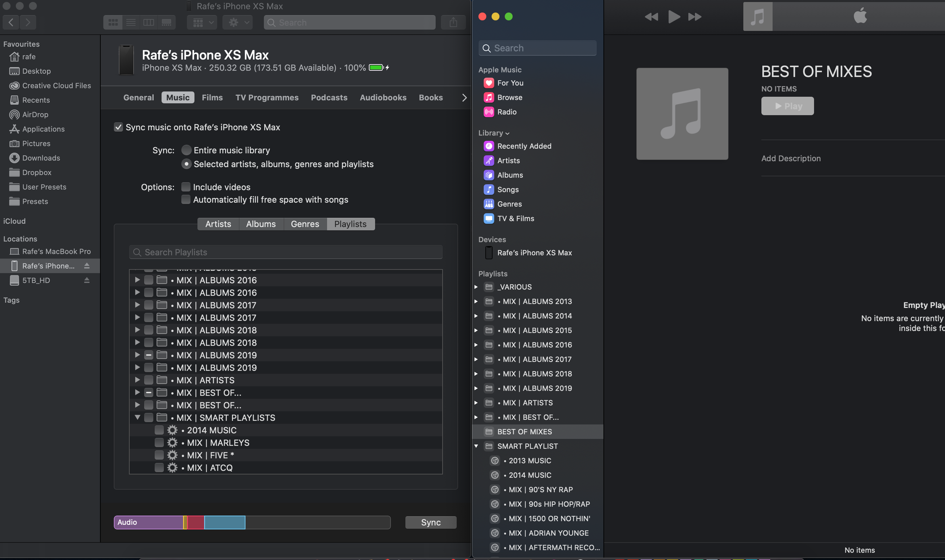Collapse MIX | SMART PLAYLISTS folder in Finder
Screen dimensions: 945x560
click(137, 417)
